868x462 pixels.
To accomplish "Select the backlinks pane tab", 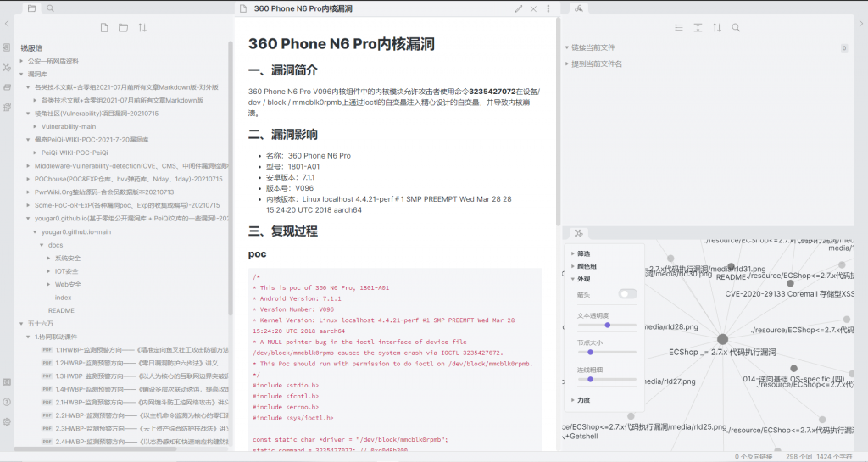I will (578, 8).
